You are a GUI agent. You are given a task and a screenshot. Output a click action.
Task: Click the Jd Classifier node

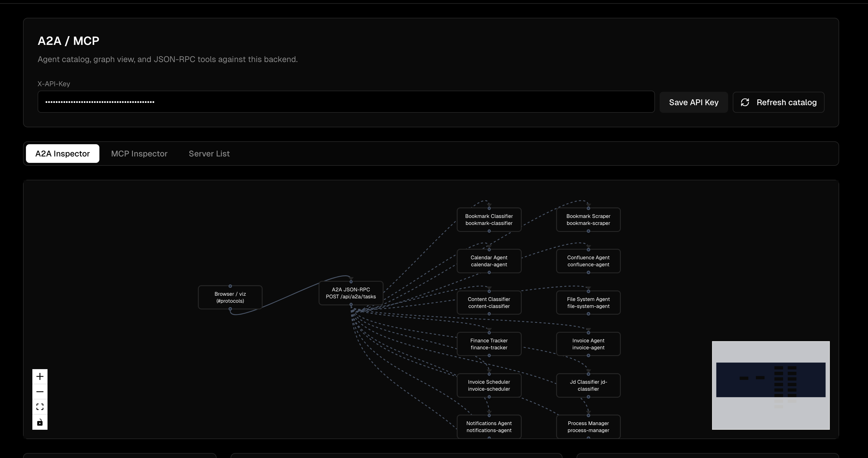pos(588,385)
